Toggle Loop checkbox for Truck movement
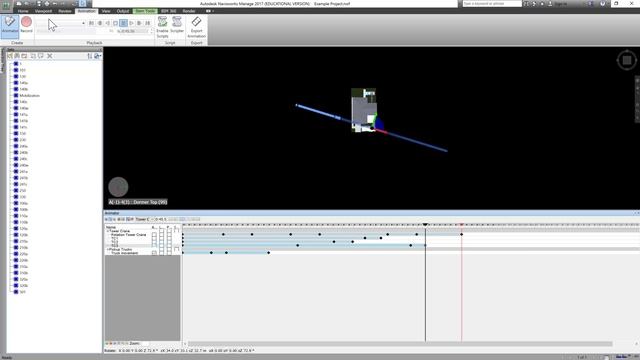 [x=162, y=253]
